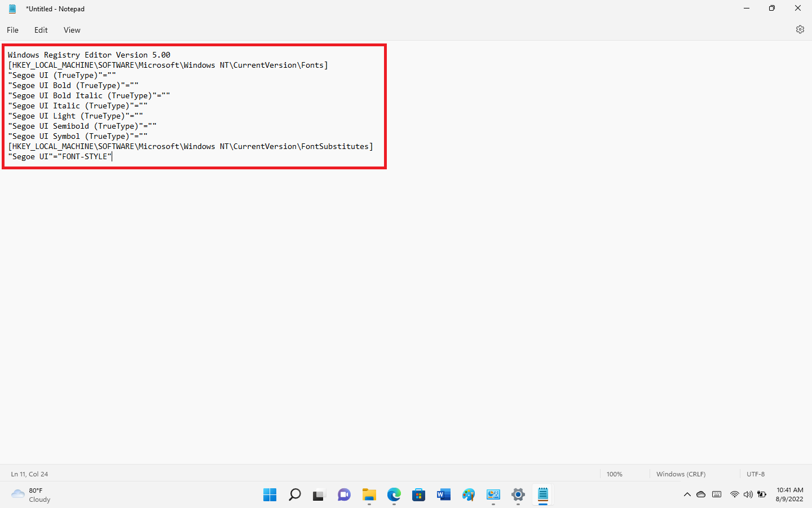The width and height of the screenshot is (812, 508).
Task: Click the 100% zoom status entry
Action: pyautogui.click(x=614, y=474)
